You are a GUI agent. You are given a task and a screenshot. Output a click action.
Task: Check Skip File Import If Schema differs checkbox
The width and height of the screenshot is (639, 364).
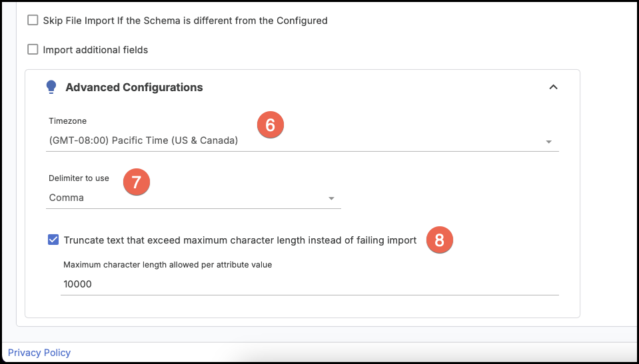(33, 20)
